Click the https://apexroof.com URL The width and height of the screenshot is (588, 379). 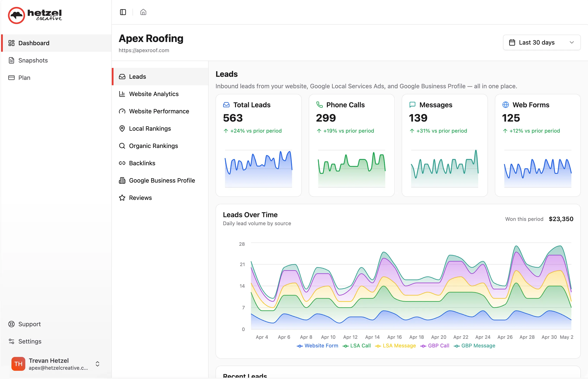click(x=144, y=50)
